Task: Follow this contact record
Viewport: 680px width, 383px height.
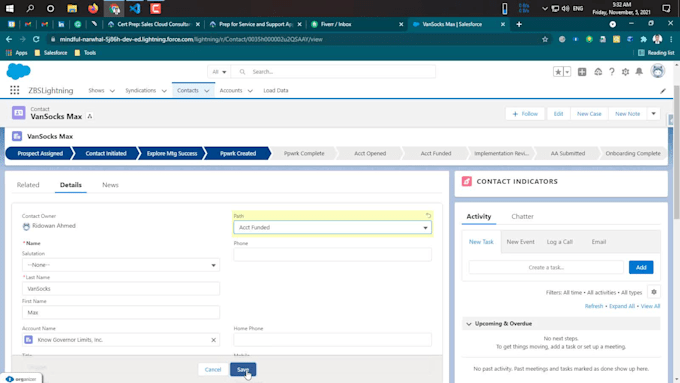Action: (525, 114)
